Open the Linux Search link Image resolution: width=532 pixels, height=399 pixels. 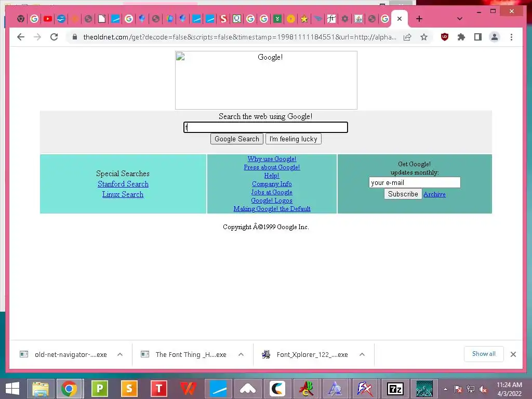tap(123, 194)
